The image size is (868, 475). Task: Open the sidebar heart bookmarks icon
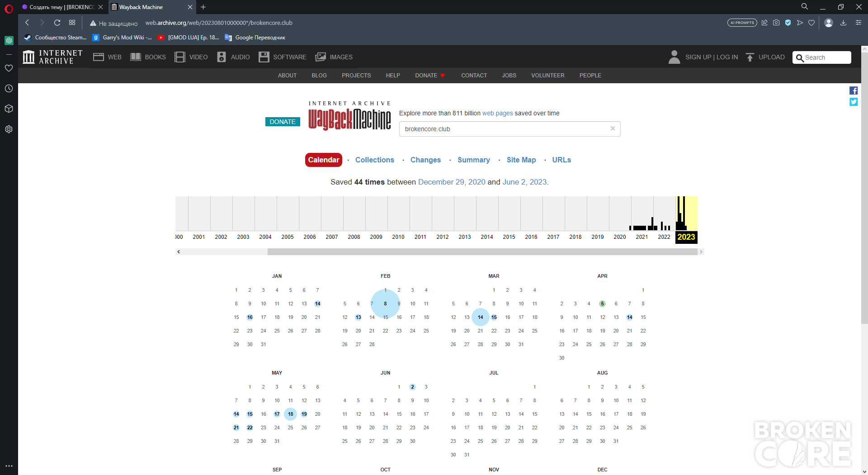click(x=9, y=68)
